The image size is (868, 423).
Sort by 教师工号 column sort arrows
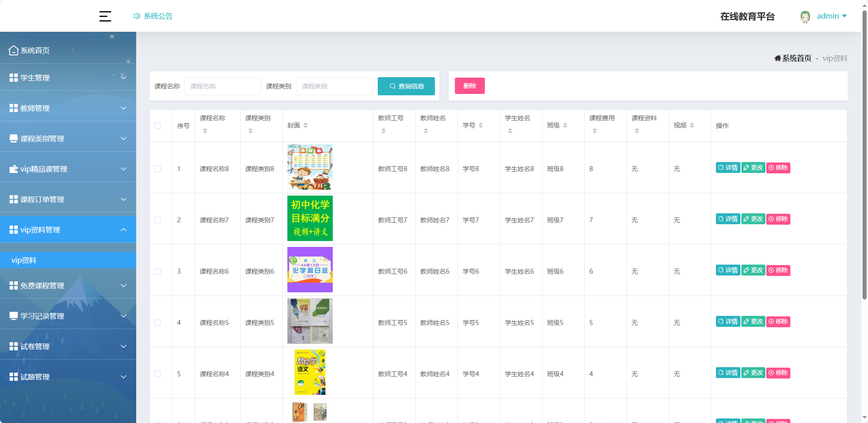coord(384,131)
